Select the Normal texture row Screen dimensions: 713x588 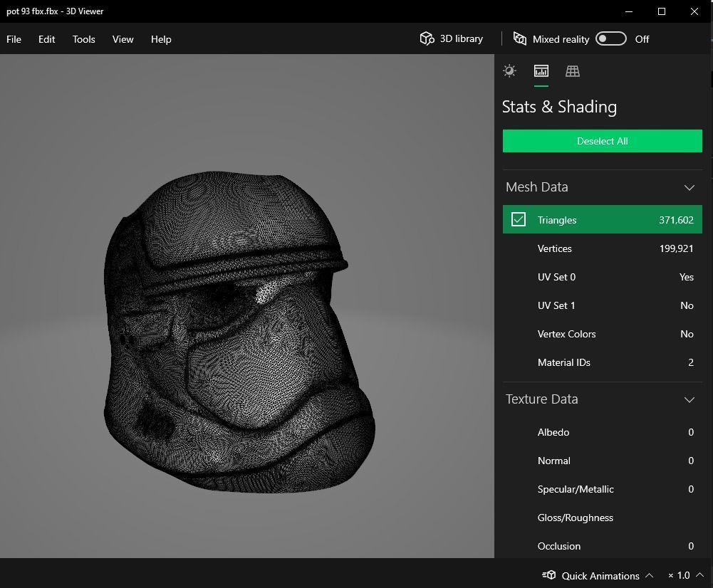click(x=602, y=461)
